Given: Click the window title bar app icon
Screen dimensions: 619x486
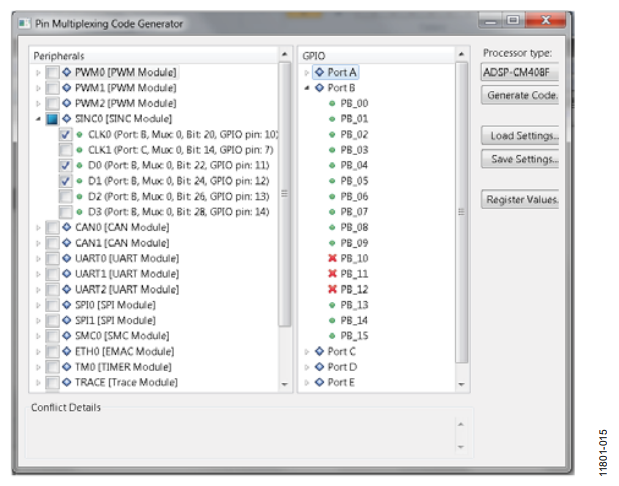Looking at the screenshot, I should point(24,23).
